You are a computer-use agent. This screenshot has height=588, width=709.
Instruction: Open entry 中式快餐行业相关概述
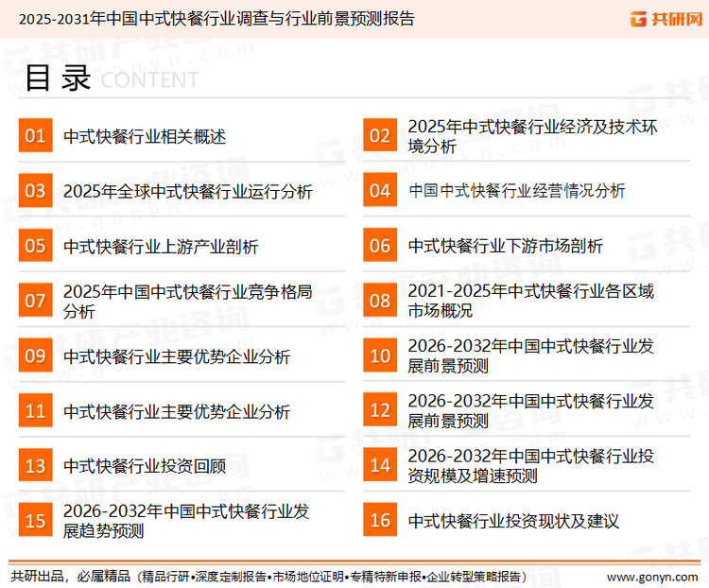coord(145,136)
